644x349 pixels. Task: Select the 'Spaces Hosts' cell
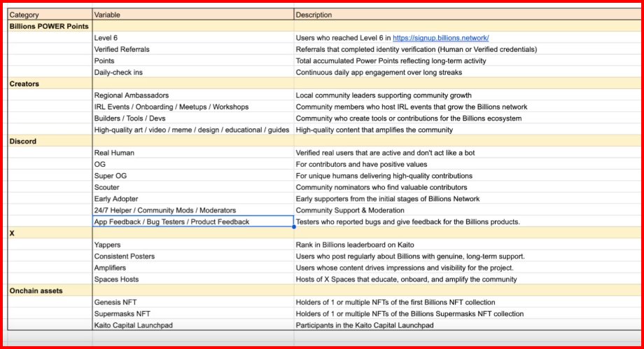(x=193, y=279)
